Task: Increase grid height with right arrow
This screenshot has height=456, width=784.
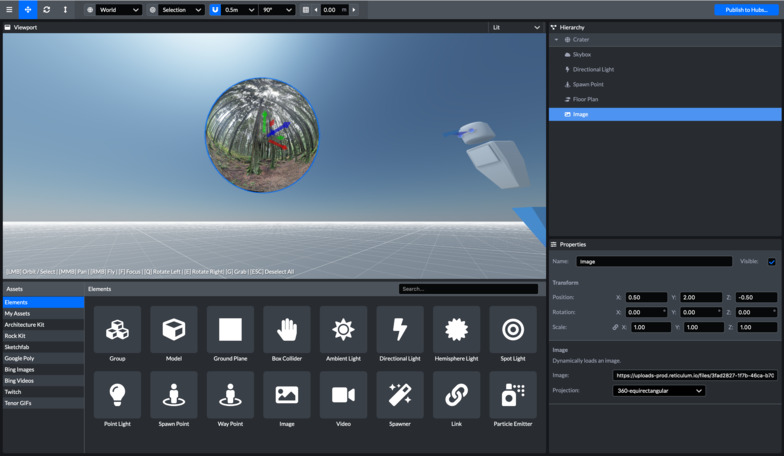Action: (353, 10)
